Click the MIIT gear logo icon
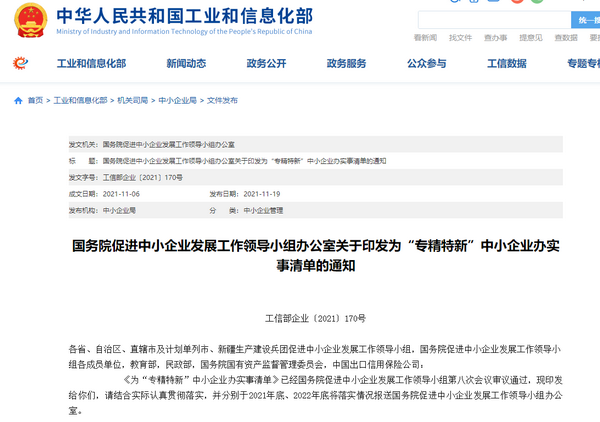 pyautogui.click(x=20, y=64)
